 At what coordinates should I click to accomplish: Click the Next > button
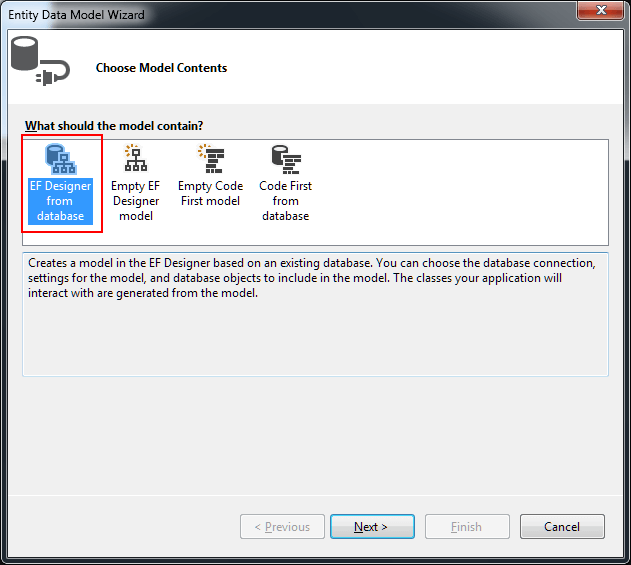click(372, 526)
